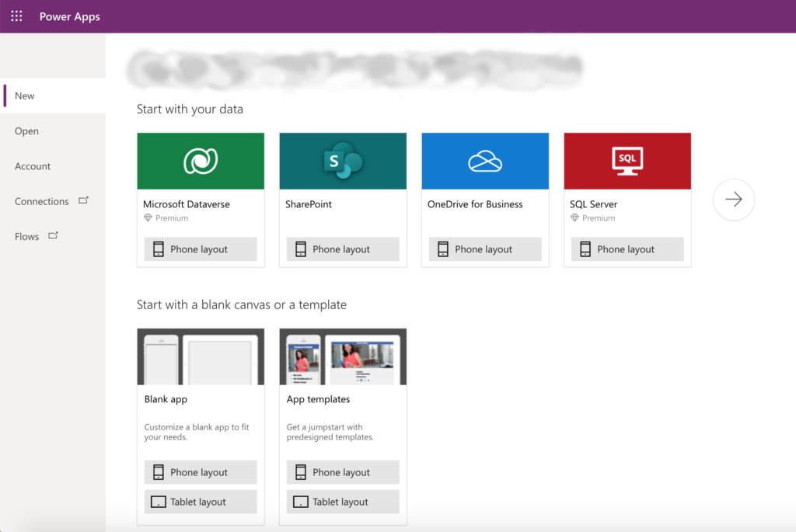Open the Open menu item

click(x=53, y=130)
